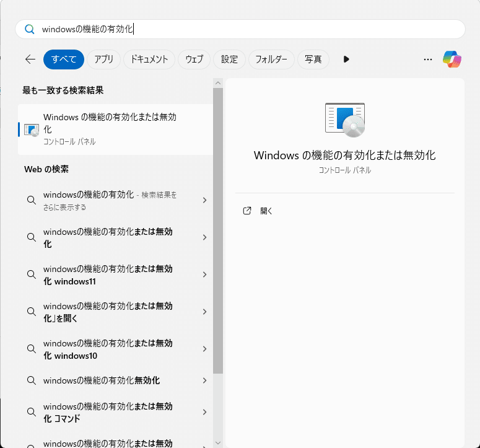Open 開く in the preview pane
The width and height of the screenshot is (480, 448).
point(266,211)
